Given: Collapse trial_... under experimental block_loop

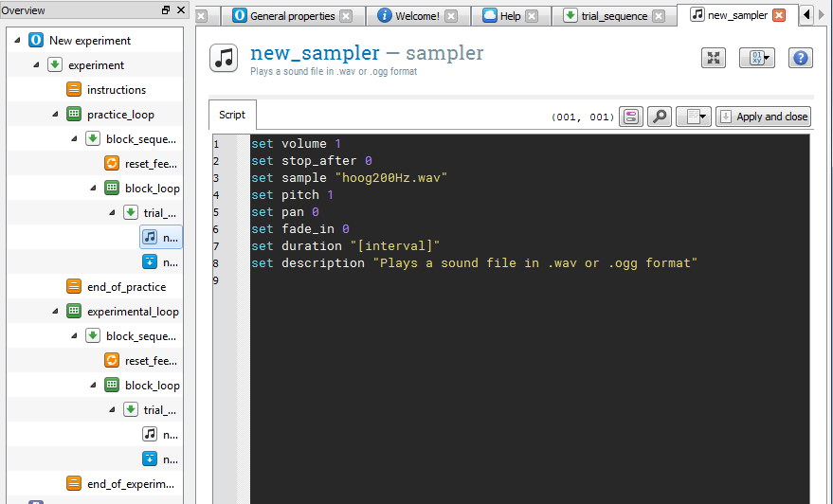Looking at the screenshot, I should coord(112,409).
